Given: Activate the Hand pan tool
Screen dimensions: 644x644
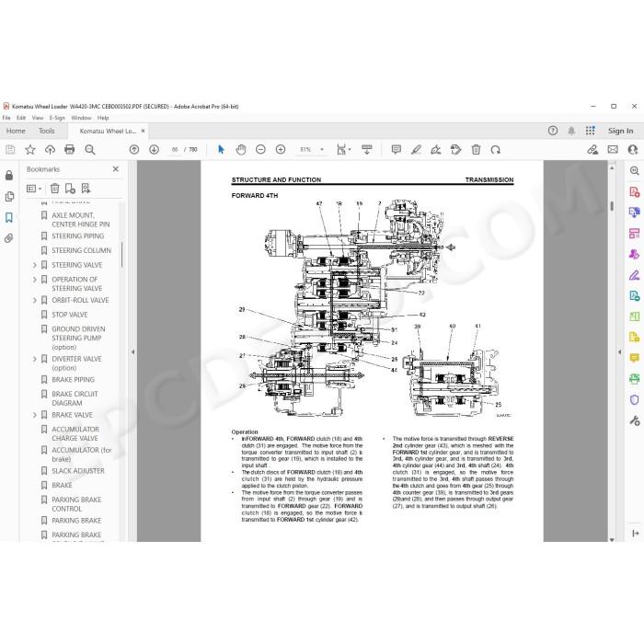Looking at the screenshot, I should (x=241, y=150).
